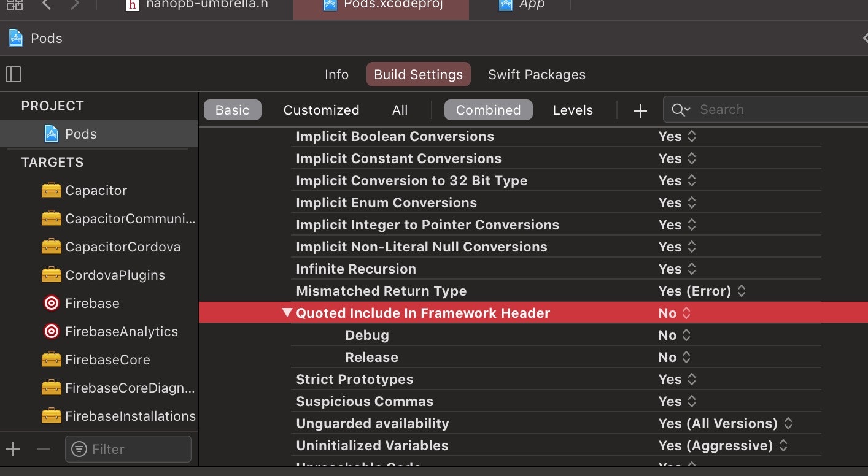Change Quoted Include Release value
The image size is (868, 476).
[x=675, y=357]
